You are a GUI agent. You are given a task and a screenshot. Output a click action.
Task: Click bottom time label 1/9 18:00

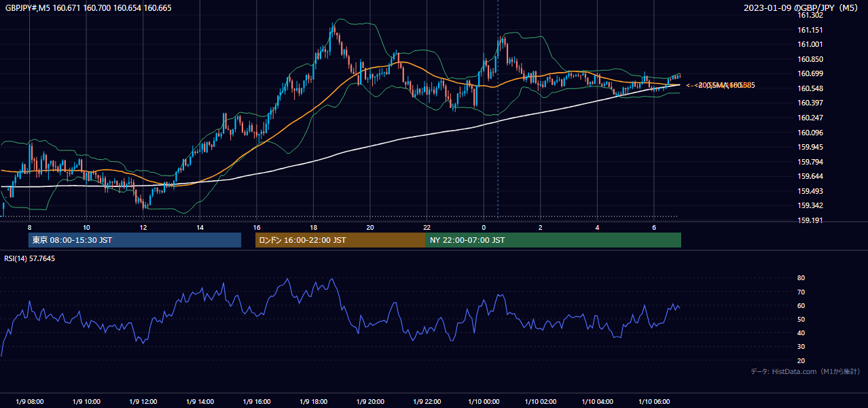coord(313,402)
